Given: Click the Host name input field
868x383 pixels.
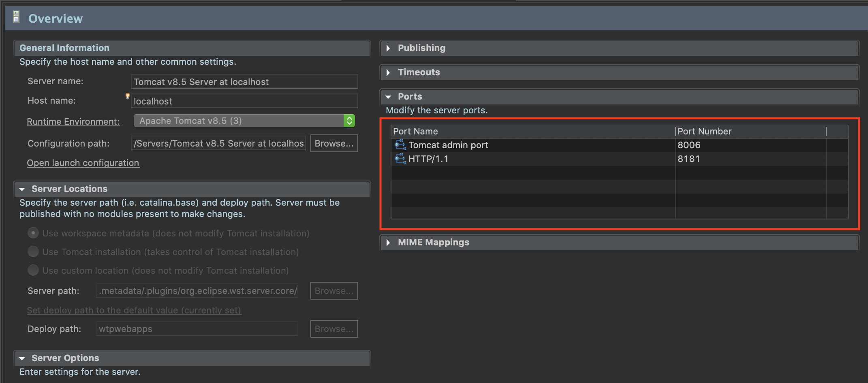Looking at the screenshot, I should coord(244,101).
